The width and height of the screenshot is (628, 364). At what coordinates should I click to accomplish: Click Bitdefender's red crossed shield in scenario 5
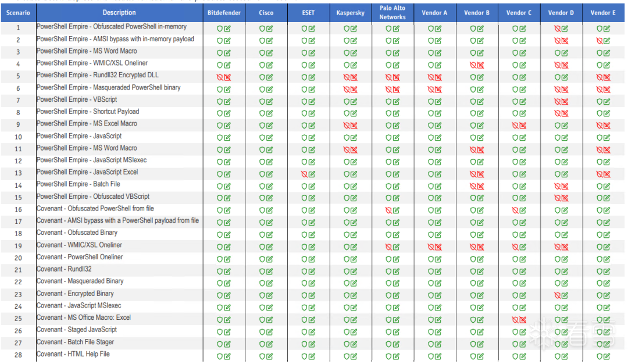(220, 77)
